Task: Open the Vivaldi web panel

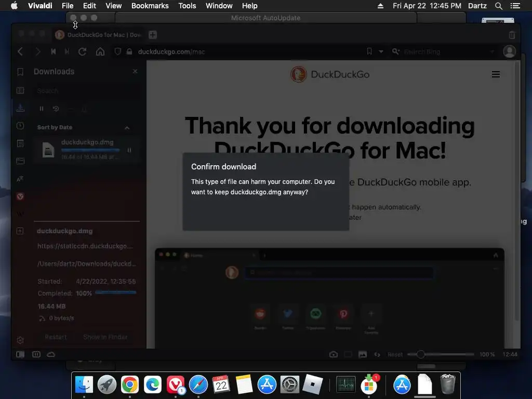Action: coord(20,196)
